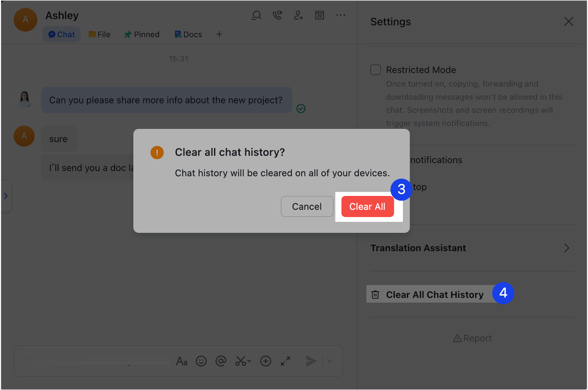Open more chat options via the ellipsis

pos(341,15)
